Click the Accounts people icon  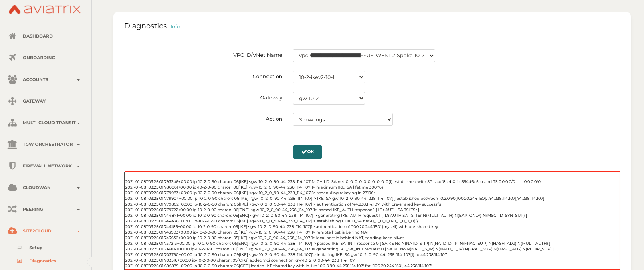click(12, 79)
